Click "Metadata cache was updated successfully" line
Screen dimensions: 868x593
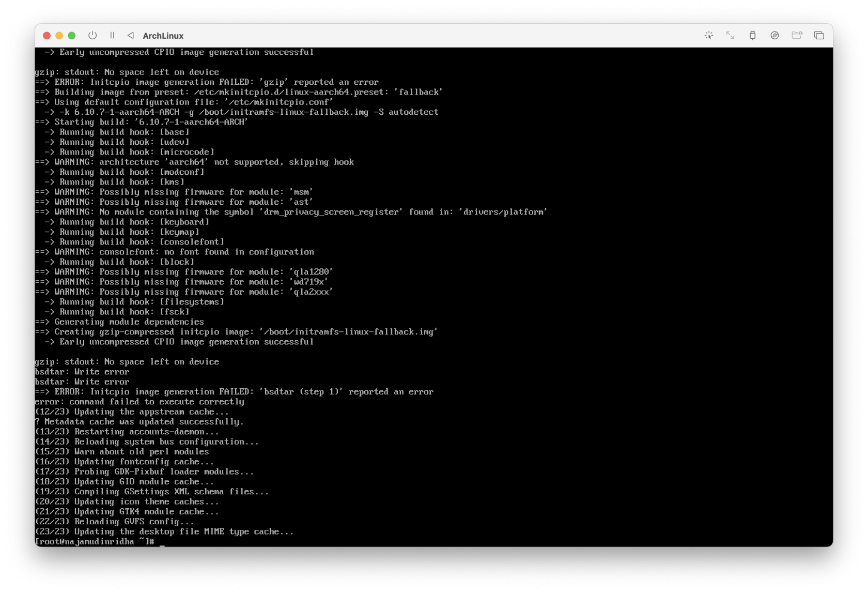click(139, 422)
